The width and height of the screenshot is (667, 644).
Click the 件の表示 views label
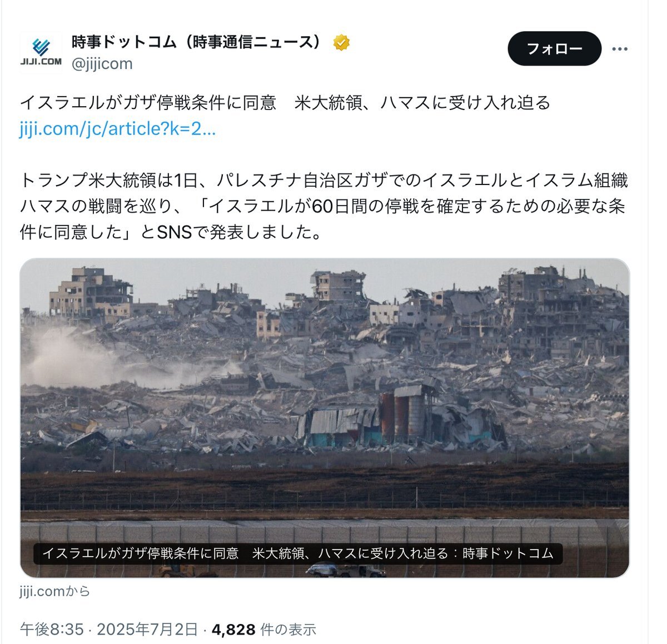(x=288, y=629)
